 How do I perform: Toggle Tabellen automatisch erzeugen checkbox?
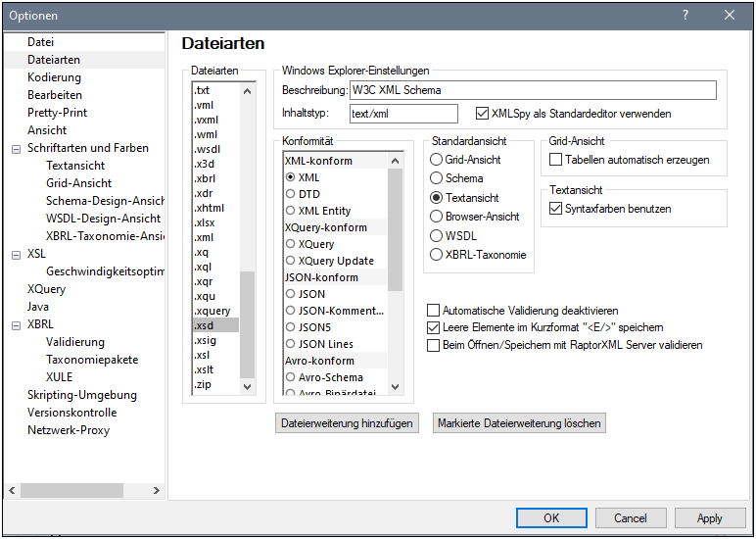pyautogui.click(x=557, y=160)
